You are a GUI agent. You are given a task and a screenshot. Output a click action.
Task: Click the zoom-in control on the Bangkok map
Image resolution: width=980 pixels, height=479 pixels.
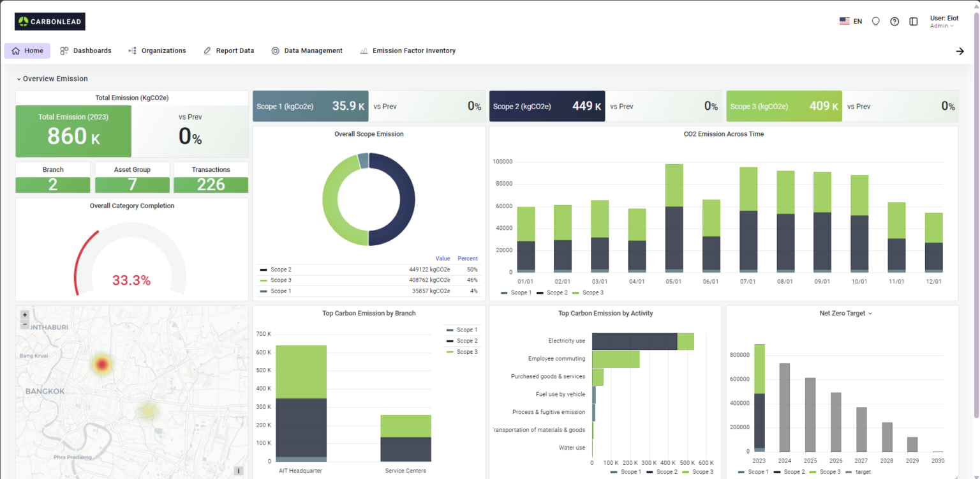24,314
